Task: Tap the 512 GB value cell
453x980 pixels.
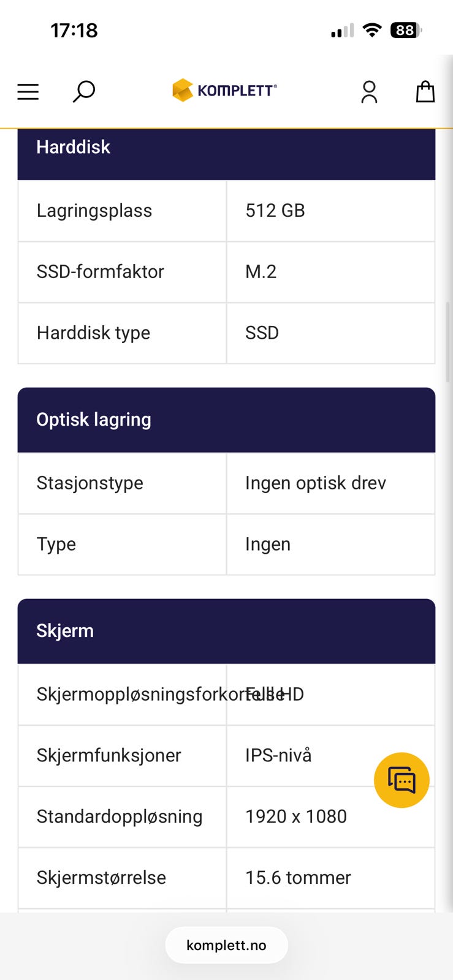Action: click(x=275, y=211)
